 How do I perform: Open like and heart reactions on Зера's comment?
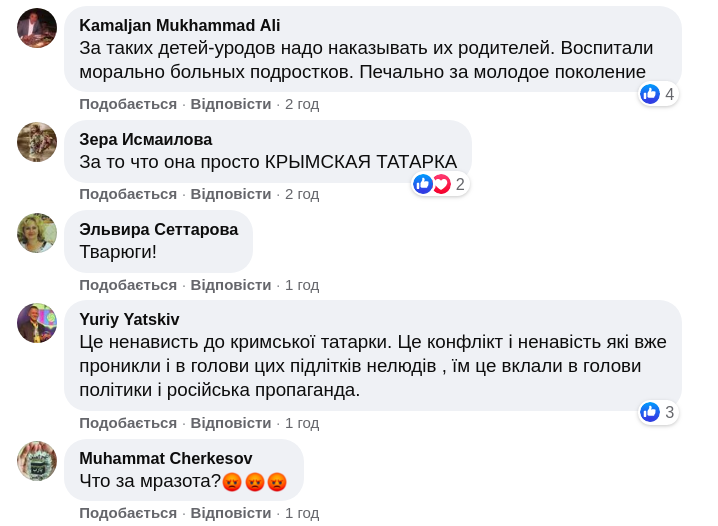click(440, 184)
